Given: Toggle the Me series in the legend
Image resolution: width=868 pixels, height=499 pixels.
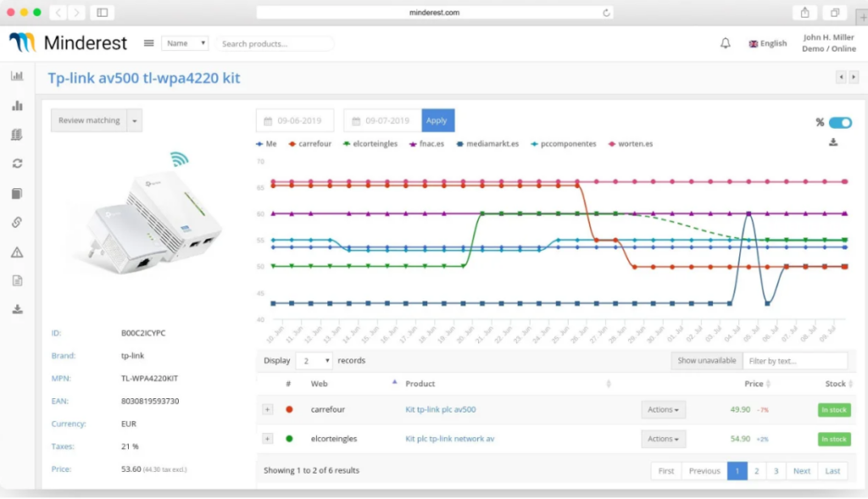Looking at the screenshot, I should [x=266, y=144].
